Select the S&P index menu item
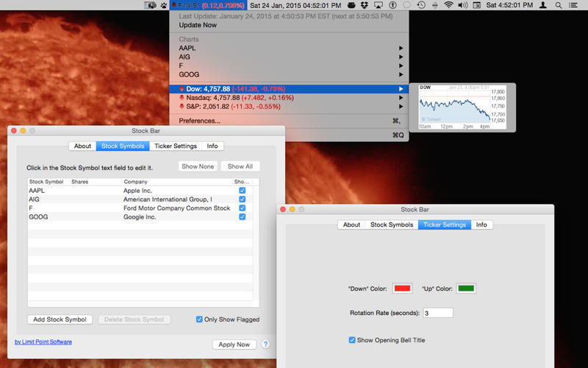 click(x=289, y=107)
